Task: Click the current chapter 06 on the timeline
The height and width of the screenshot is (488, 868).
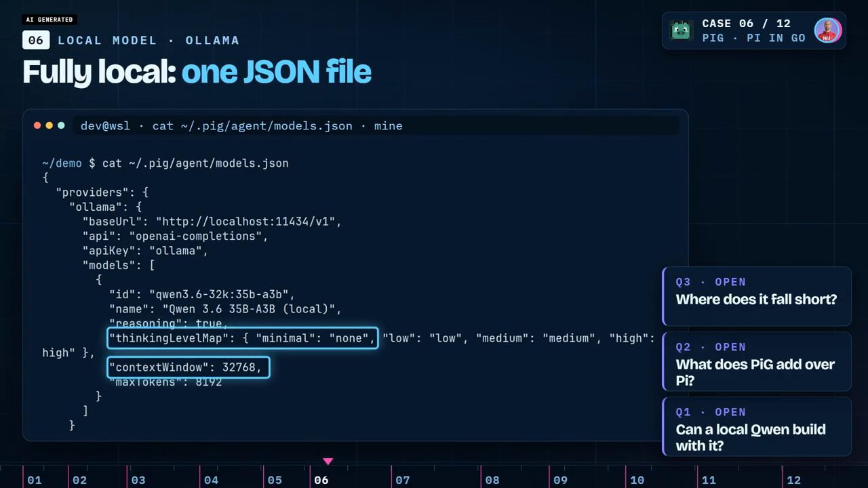Action: (x=321, y=480)
